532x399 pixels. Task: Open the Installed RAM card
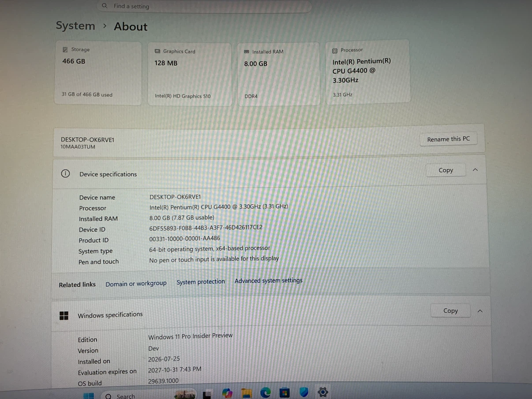click(x=279, y=74)
